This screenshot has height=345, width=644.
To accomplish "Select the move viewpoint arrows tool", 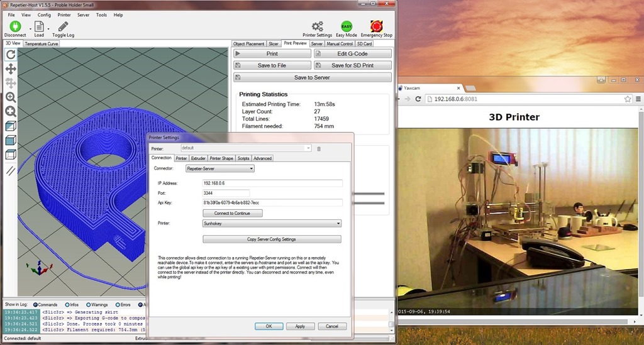I will pyautogui.click(x=11, y=68).
